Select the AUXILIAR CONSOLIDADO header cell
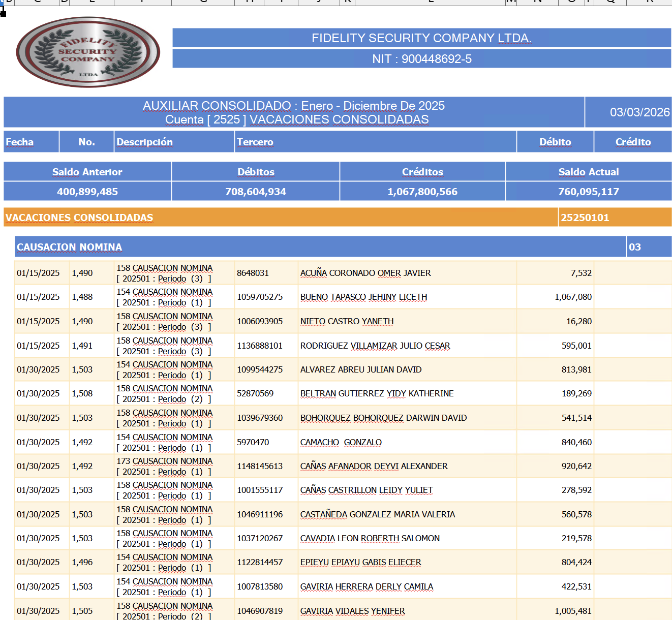Viewport: 672px width, 620px height. [294, 112]
